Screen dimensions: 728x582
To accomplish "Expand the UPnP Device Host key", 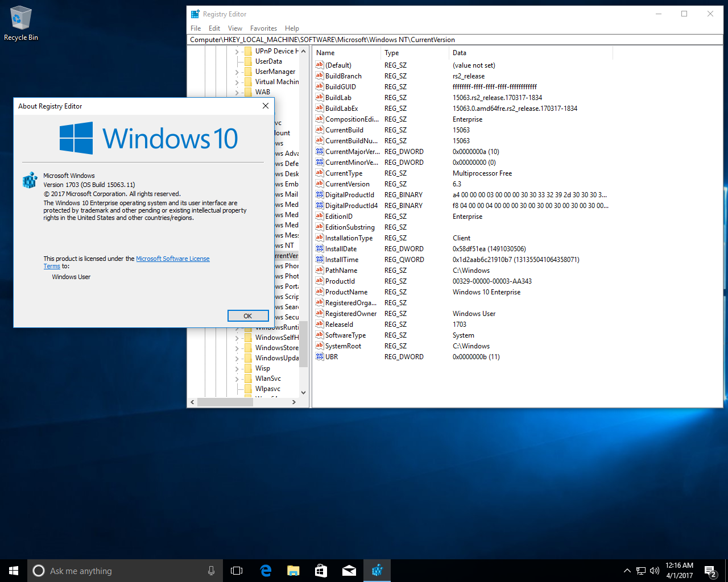I will click(x=237, y=51).
